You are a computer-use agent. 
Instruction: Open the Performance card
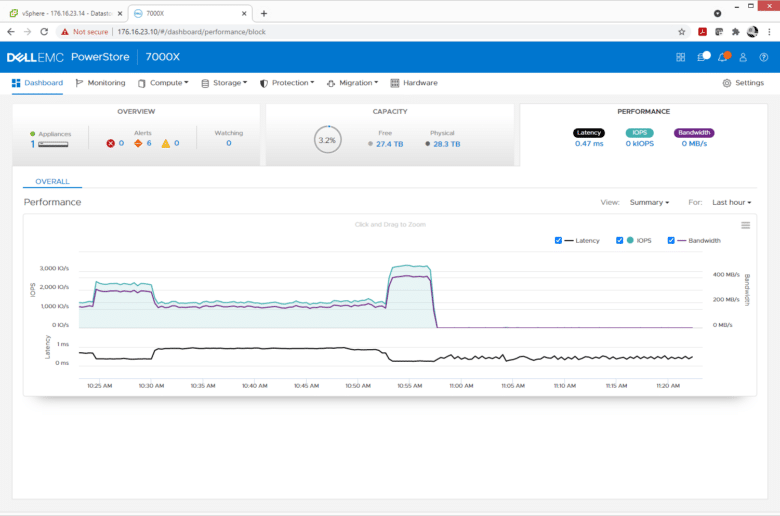pyautogui.click(x=643, y=135)
